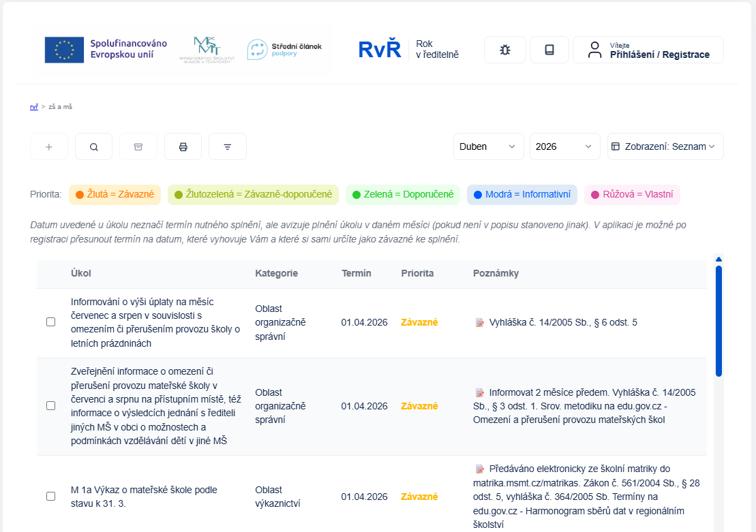Open Přihlášení / Registrace login button
Screen dimensions: 756x532
click(648, 50)
